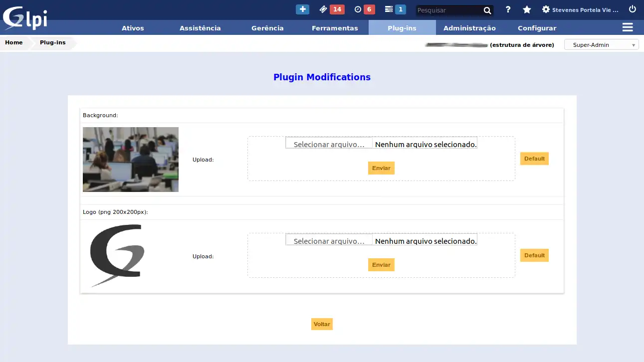The width and height of the screenshot is (644, 362).
Task: Click the add new item plus icon
Action: pyautogui.click(x=302, y=9)
